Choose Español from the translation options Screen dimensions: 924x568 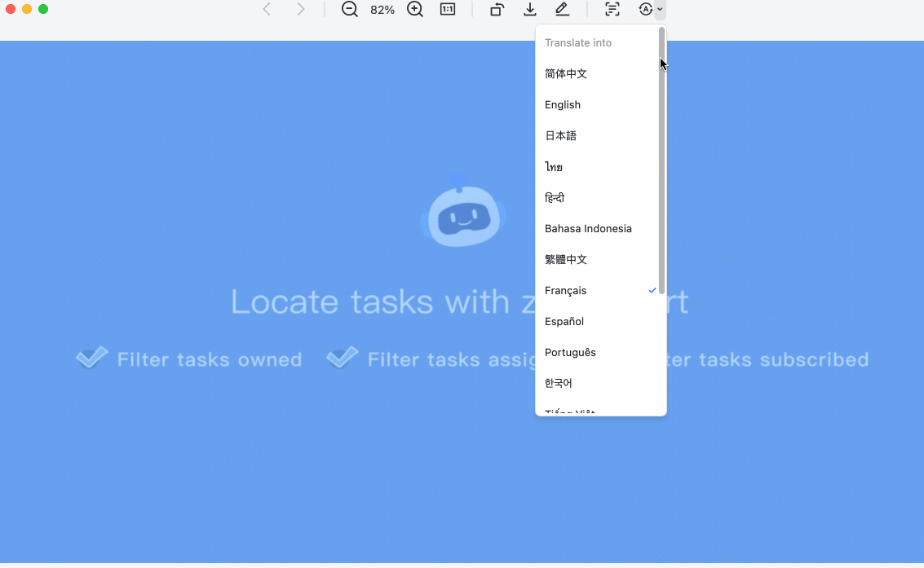pos(564,321)
